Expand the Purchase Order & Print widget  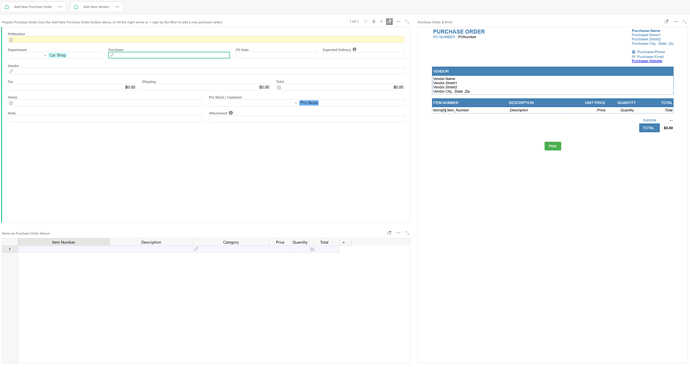click(x=684, y=22)
